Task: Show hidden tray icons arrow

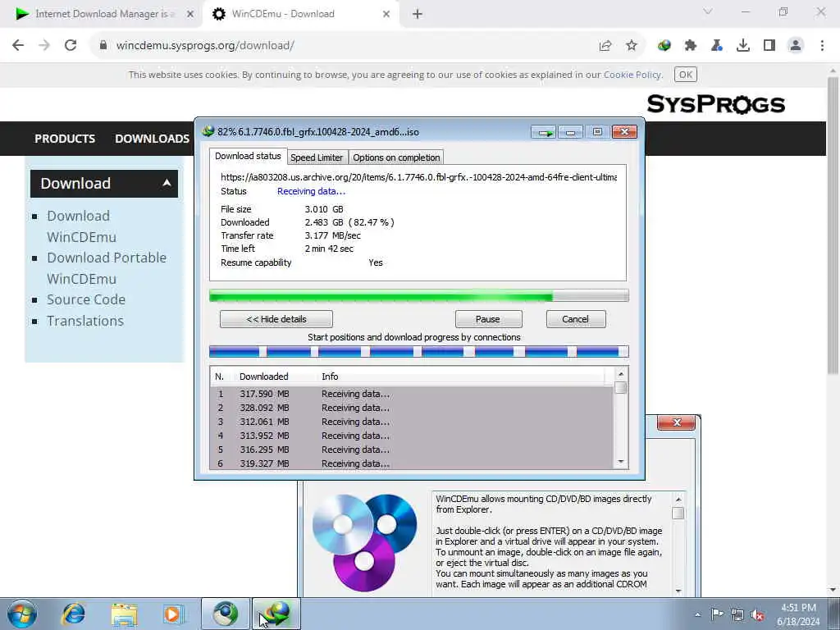Action: pos(697,614)
